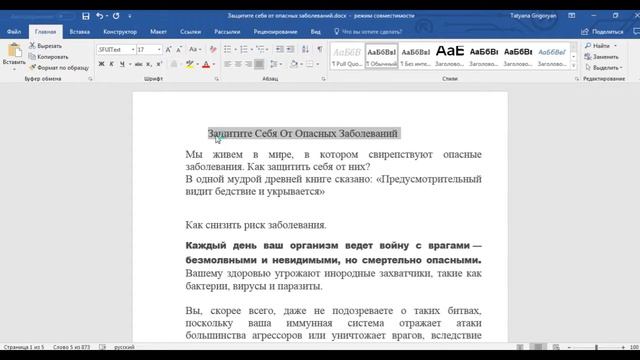Switch to the Рецензирование tab
The width and height of the screenshot is (640, 360).
275,31
